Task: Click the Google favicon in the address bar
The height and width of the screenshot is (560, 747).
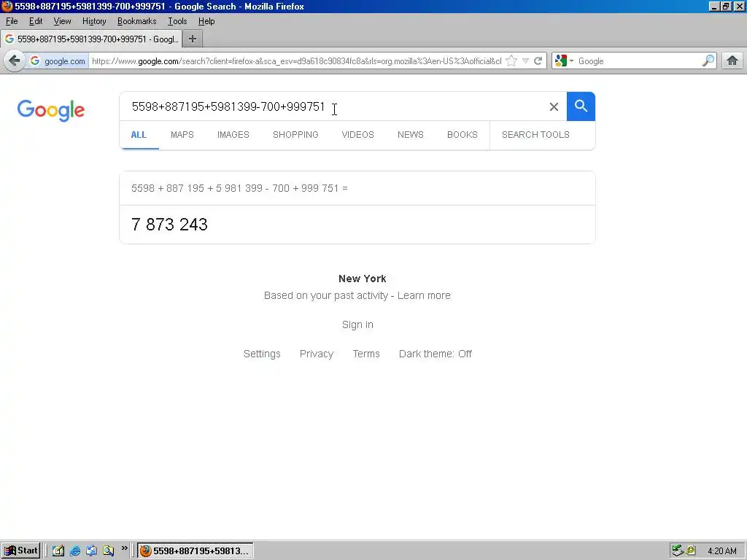Action: (35, 61)
